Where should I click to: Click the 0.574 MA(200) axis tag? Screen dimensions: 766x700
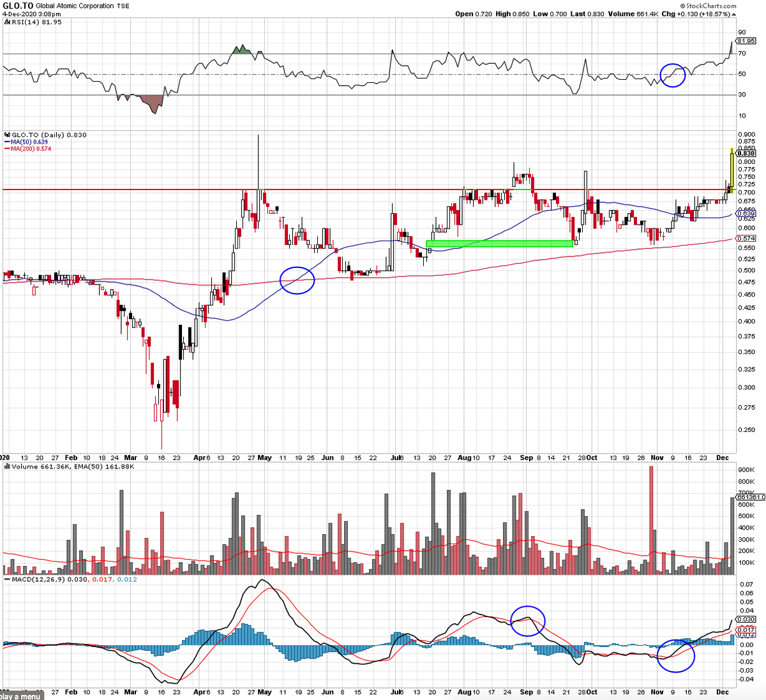[x=746, y=238]
